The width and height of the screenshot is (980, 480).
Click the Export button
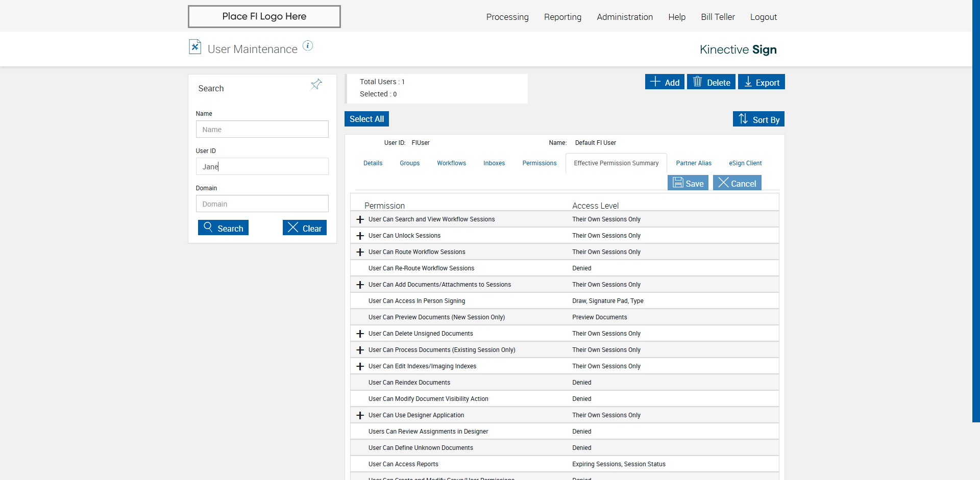click(x=762, y=82)
